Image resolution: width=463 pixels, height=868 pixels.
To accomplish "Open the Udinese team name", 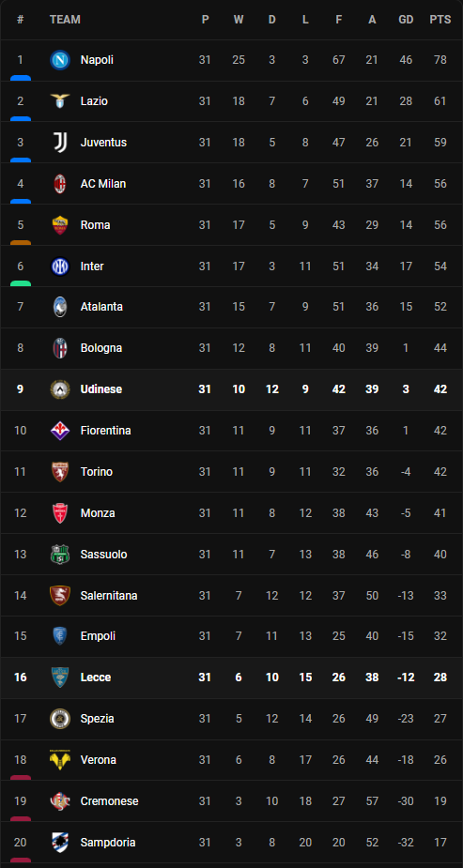I will click(100, 389).
